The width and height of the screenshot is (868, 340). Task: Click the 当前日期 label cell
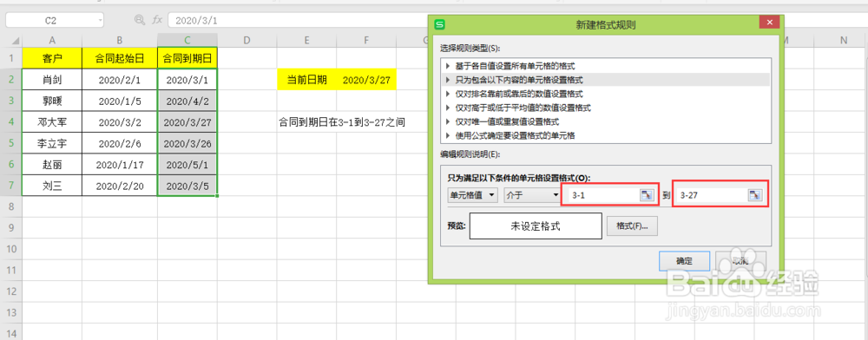tap(306, 80)
